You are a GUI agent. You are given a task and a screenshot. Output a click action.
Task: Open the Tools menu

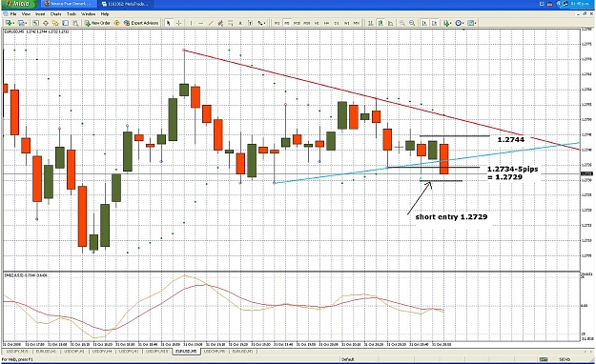[x=72, y=14]
